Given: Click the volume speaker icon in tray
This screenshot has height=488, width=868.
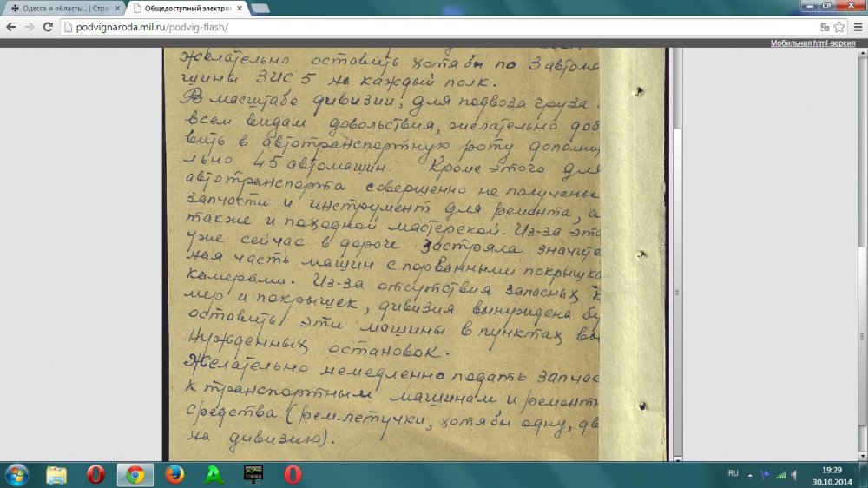Looking at the screenshot, I should point(794,474).
